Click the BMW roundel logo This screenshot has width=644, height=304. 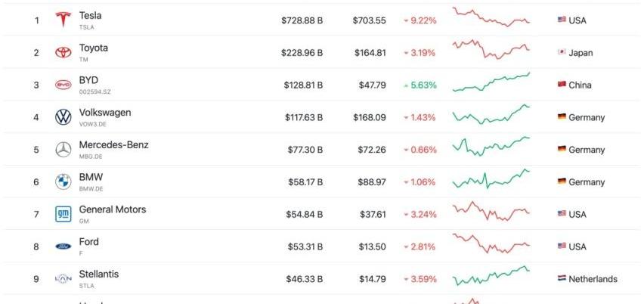(x=63, y=181)
